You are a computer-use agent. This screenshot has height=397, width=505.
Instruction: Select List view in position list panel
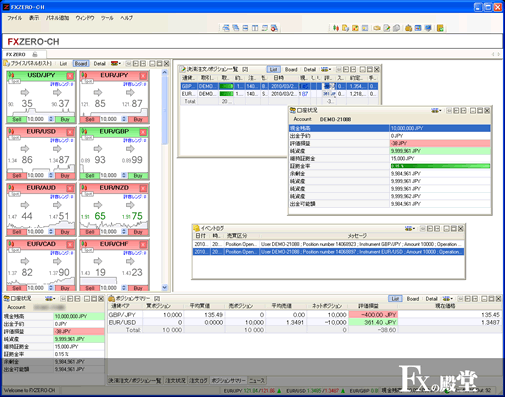pos(273,69)
